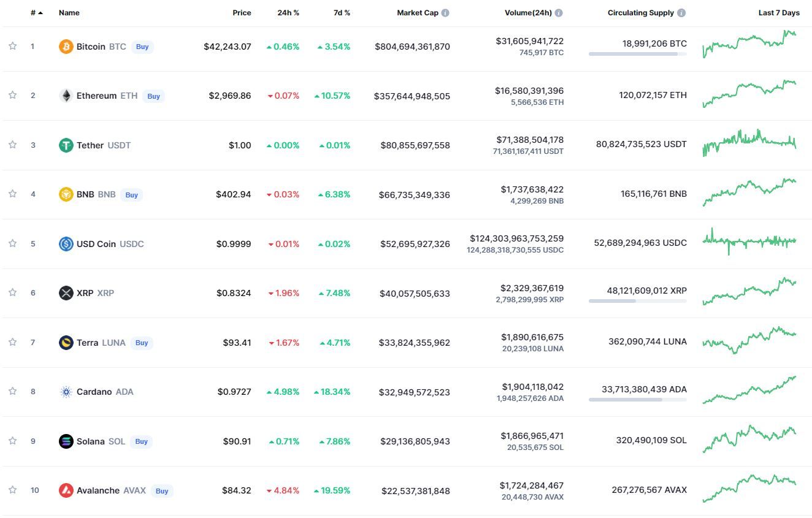Open the Bitcoin coin page link

point(101,47)
